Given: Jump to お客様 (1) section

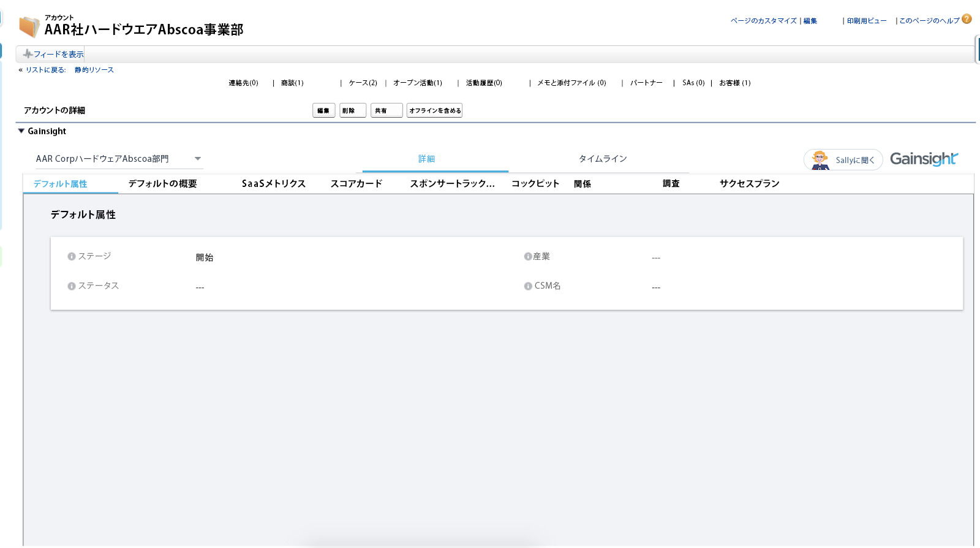Looking at the screenshot, I should 735,83.
